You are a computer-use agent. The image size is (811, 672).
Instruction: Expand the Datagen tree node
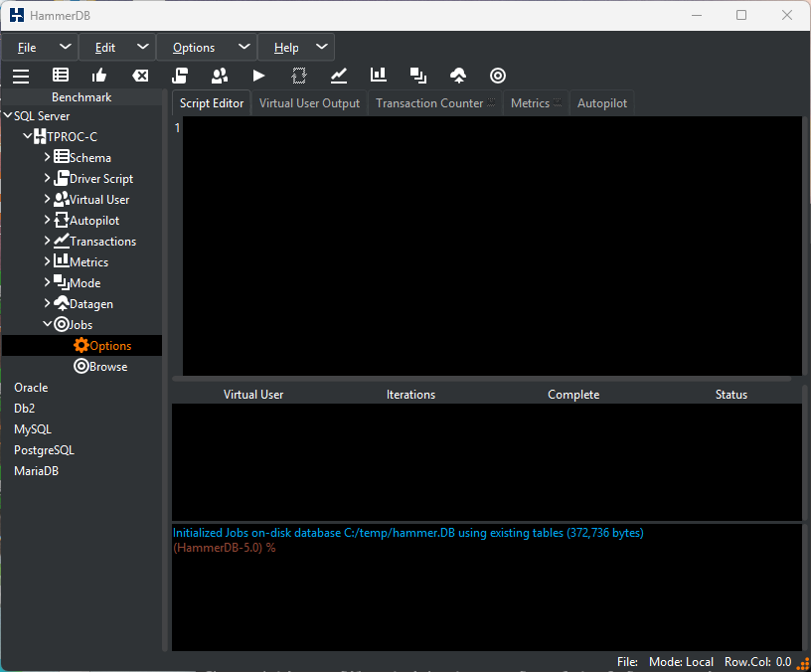(47, 302)
